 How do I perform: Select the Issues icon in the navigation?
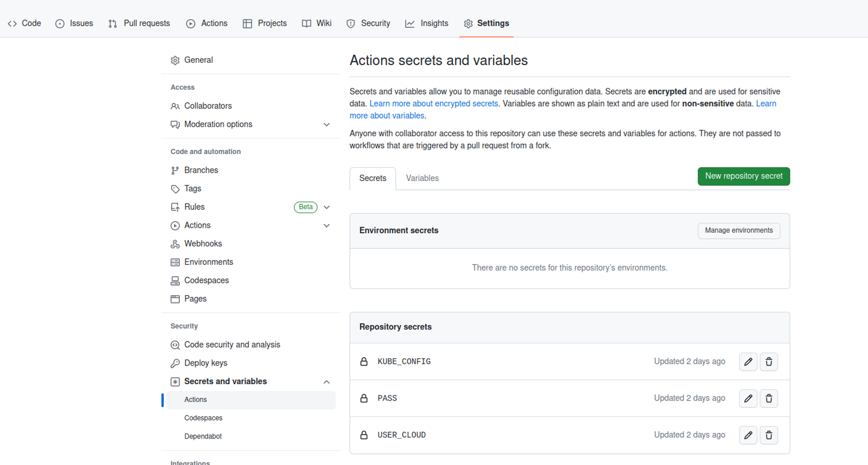pos(59,24)
